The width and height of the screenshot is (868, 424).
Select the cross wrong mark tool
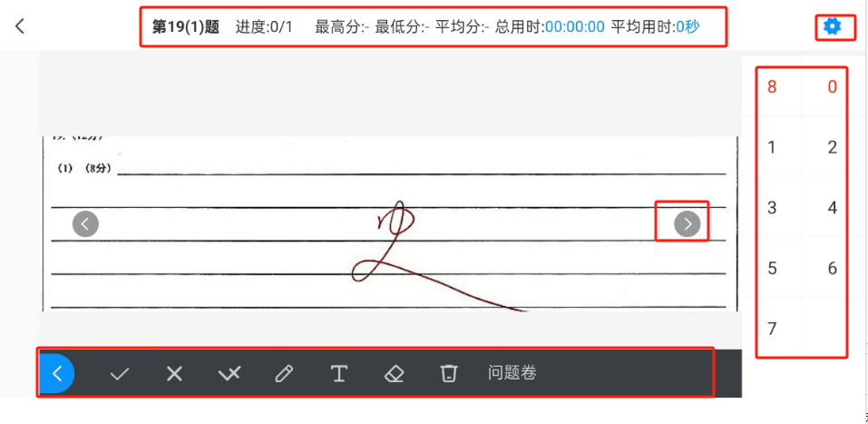coord(174,374)
